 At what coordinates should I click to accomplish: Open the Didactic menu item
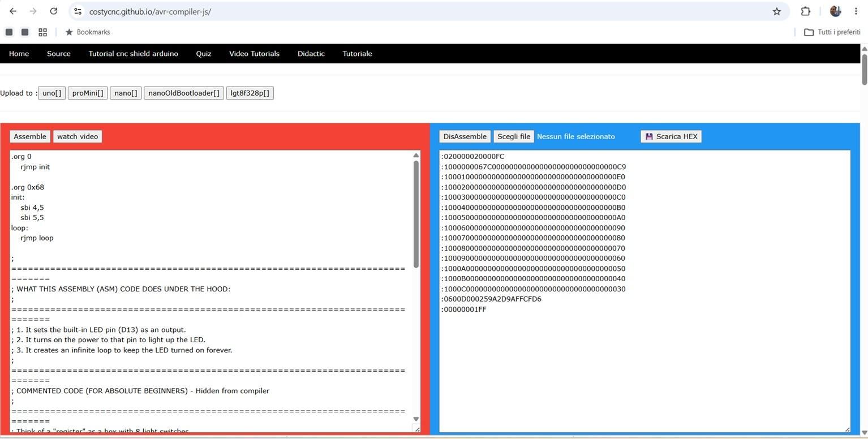click(311, 54)
